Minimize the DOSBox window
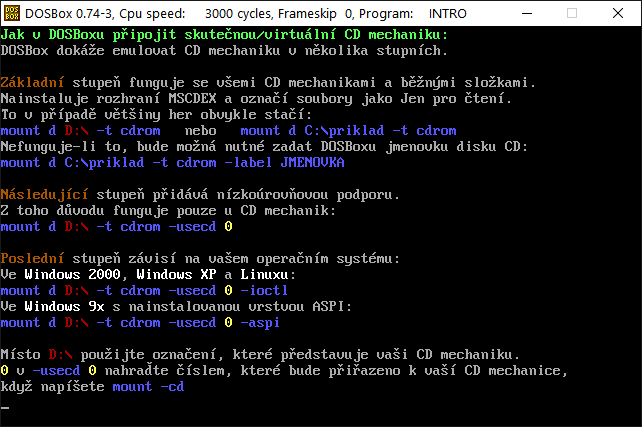642x427 pixels. tap(527, 13)
